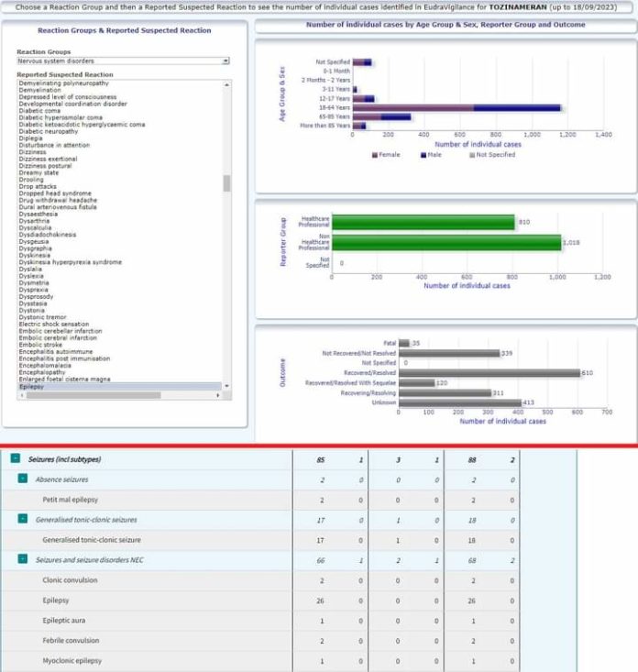The width and height of the screenshot is (638, 672).
Task: Pick Encephalopathy in the reaction list
Action: 43,374
